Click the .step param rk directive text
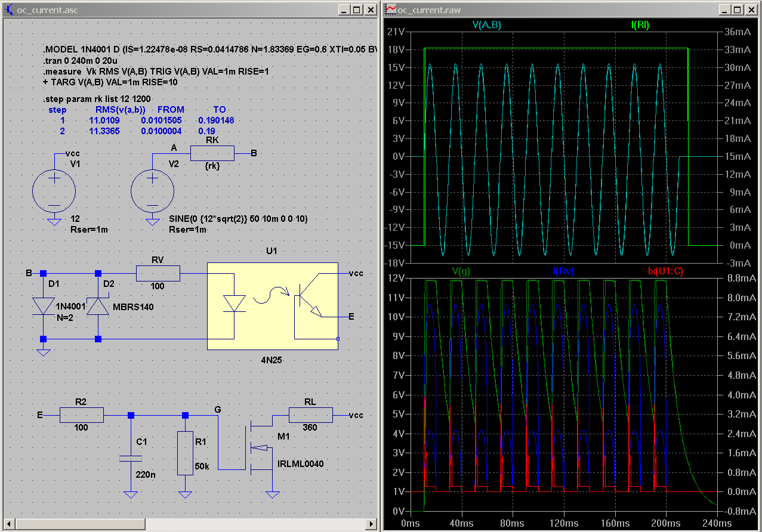 point(98,98)
